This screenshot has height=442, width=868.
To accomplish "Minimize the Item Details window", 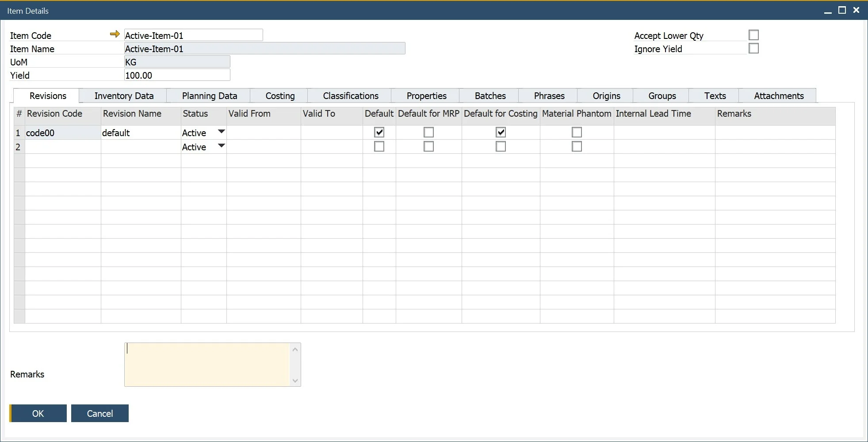I will click(828, 11).
